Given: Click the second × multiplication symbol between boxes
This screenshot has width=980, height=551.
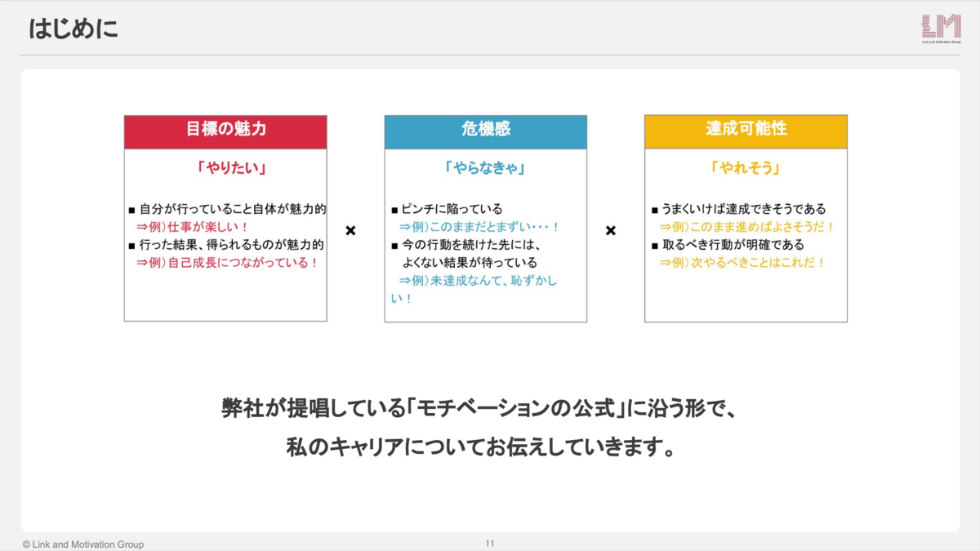Looking at the screenshot, I should tap(611, 231).
